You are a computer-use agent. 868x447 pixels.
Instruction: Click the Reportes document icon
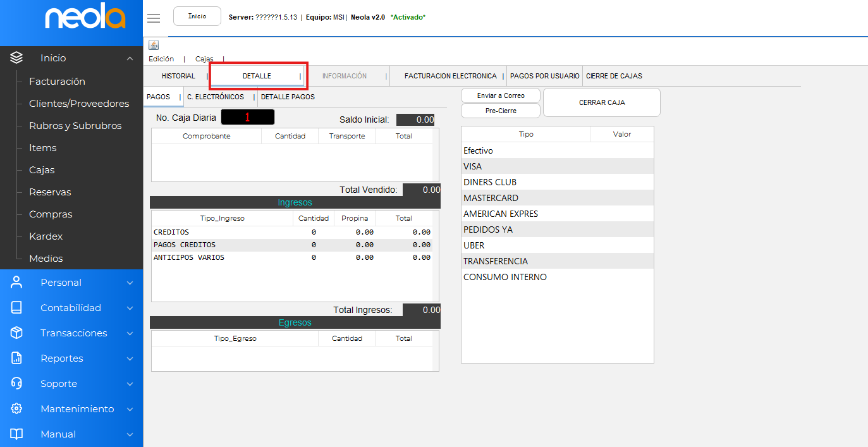coord(16,358)
